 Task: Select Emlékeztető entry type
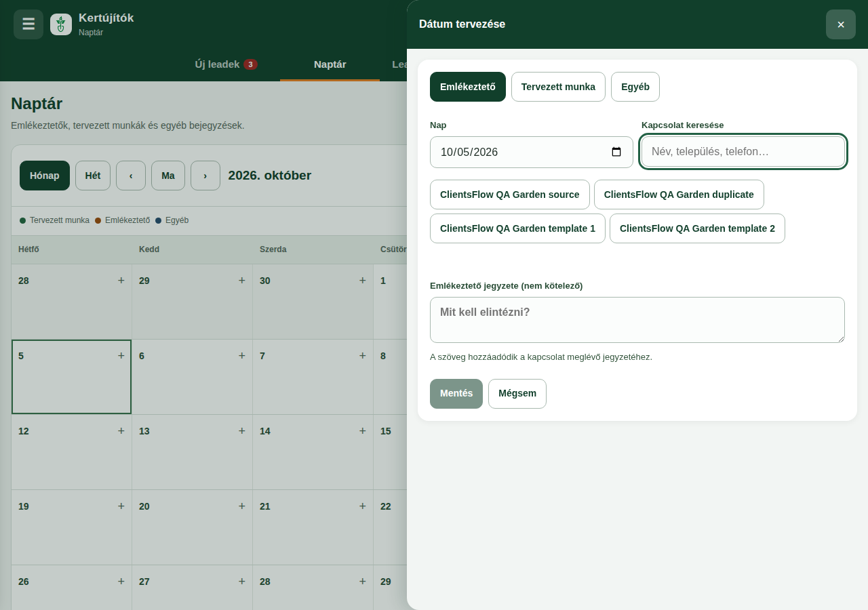pyautogui.click(x=468, y=87)
